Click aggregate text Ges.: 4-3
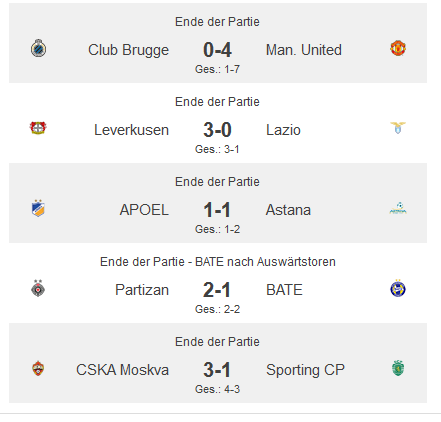Viewport: 441px width, 422px height. point(217,389)
